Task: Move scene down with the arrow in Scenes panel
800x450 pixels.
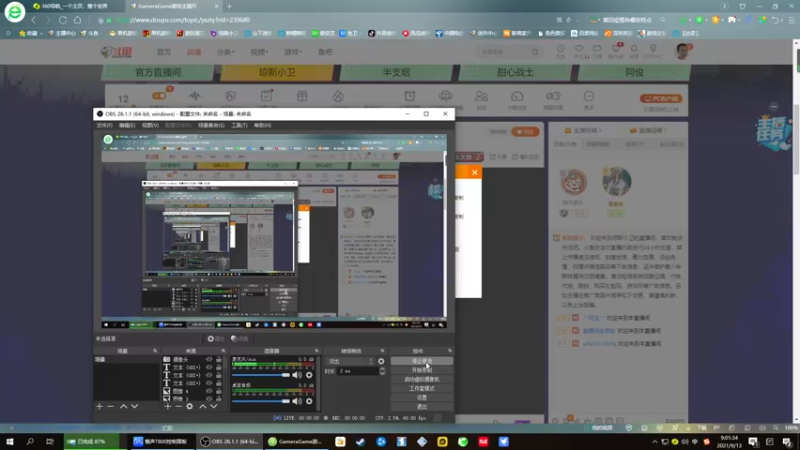Action: coord(135,407)
